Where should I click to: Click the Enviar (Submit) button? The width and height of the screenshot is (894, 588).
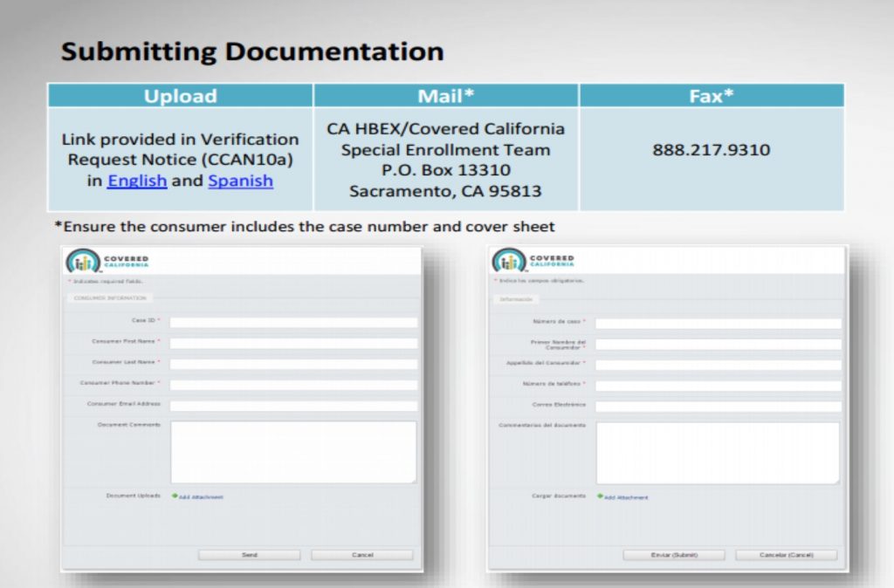(673, 554)
